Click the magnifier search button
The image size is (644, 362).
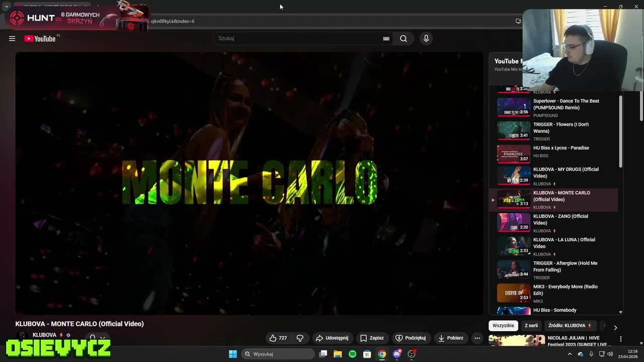coord(404,39)
